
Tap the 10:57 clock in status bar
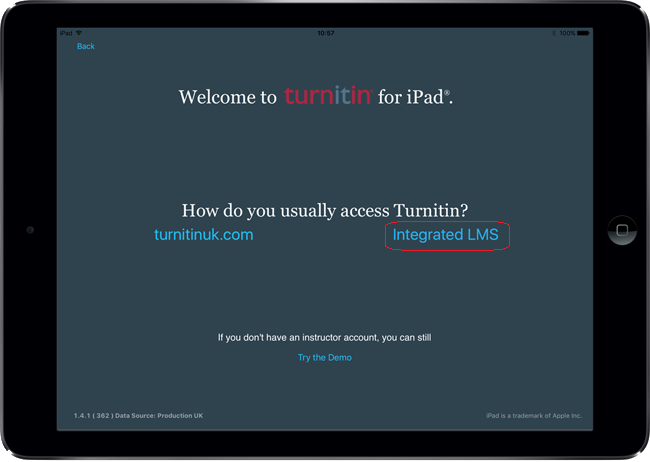pos(325,33)
